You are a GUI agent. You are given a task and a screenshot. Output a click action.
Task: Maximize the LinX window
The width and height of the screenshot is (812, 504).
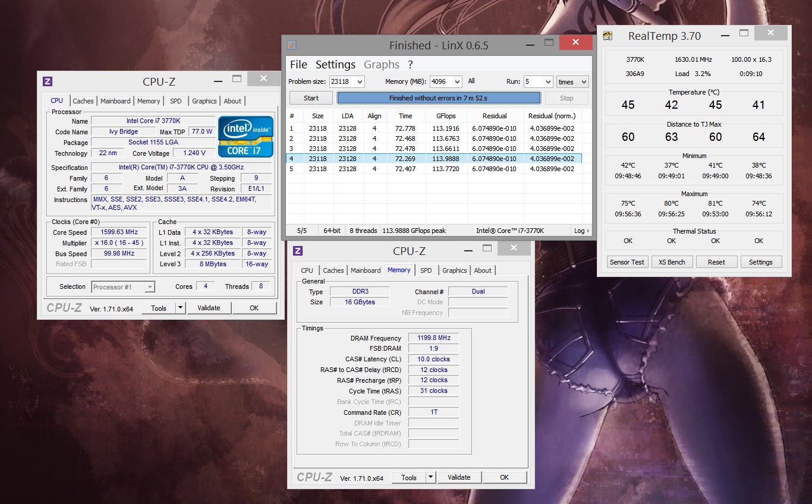point(549,43)
